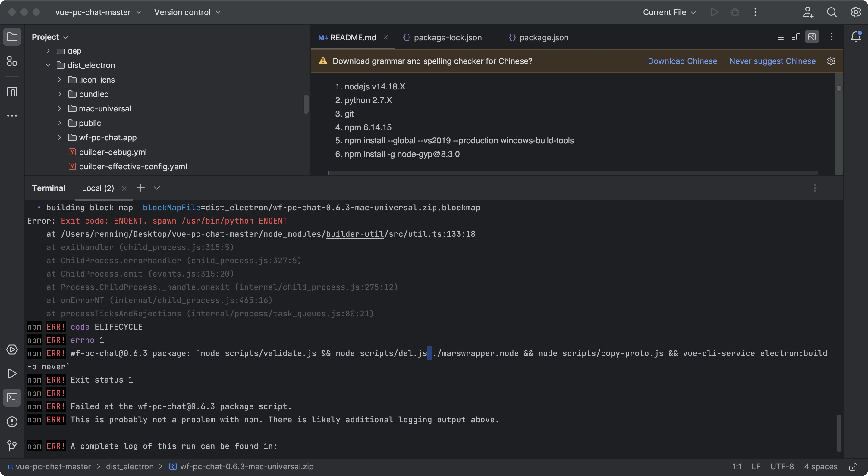Open the Notifications bell icon

pyautogui.click(x=856, y=37)
